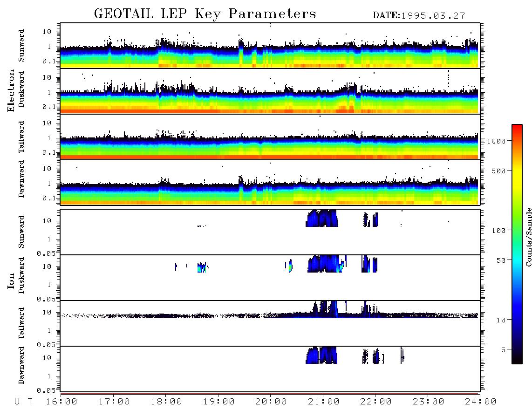This screenshot has height=410, width=532.
Task: Click the 50 color bar tick label
Action: pos(501,260)
